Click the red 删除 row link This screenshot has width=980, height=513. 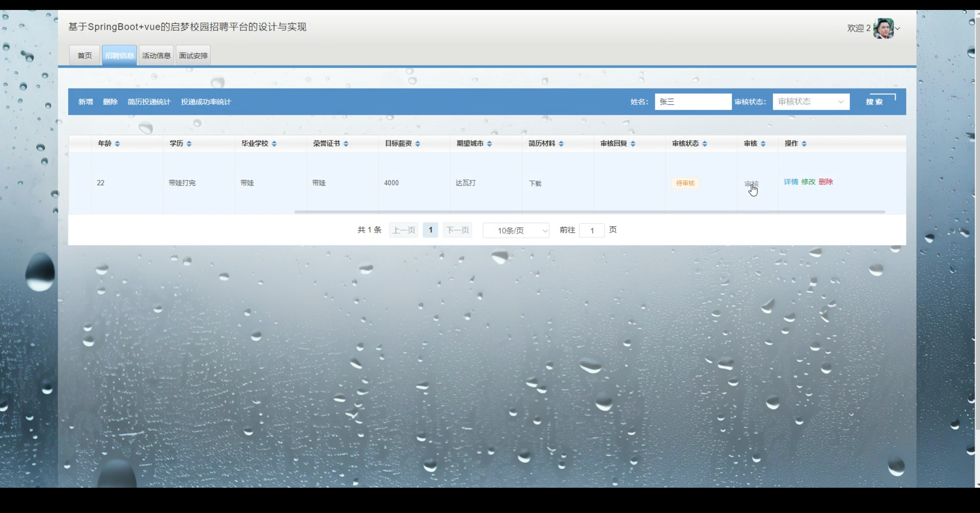[x=826, y=182]
